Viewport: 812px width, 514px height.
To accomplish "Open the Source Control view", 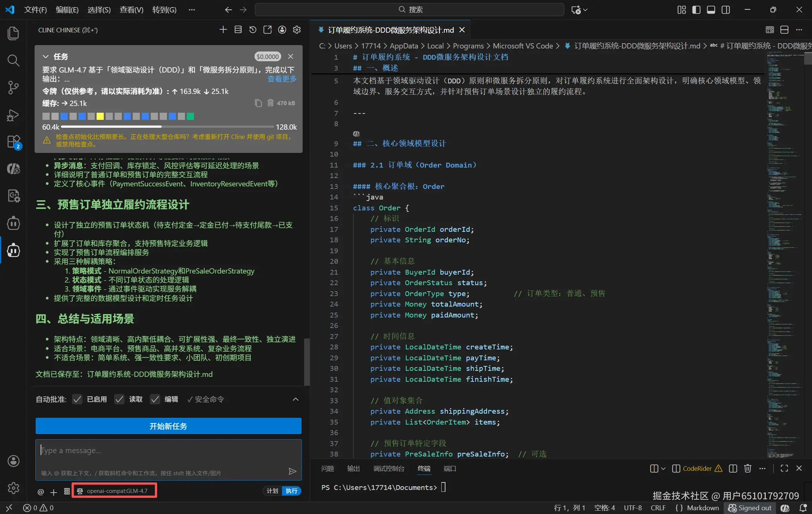I will point(13,87).
